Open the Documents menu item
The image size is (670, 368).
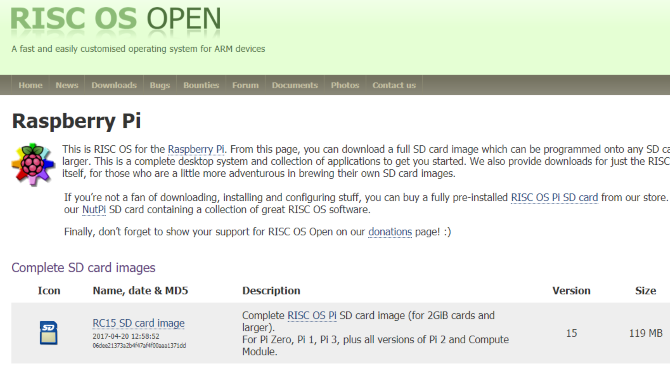295,85
